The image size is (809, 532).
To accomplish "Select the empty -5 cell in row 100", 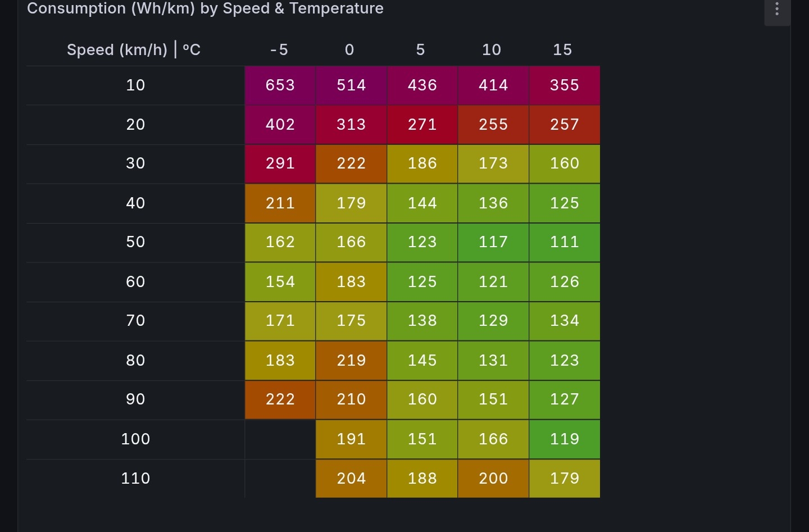I will click(x=280, y=439).
